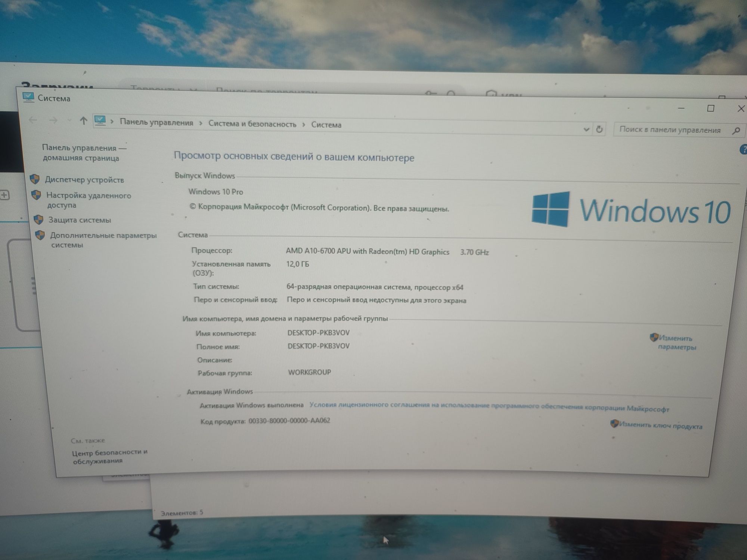Go back with the Back arrow
The image size is (747, 560).
[x=33, y=120]
